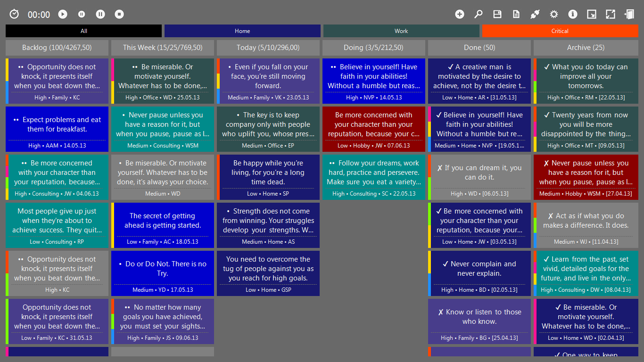Save the board using the floppy disk icon
The height and width of the screenshot is (362, 644).
(x=497, y=14)
